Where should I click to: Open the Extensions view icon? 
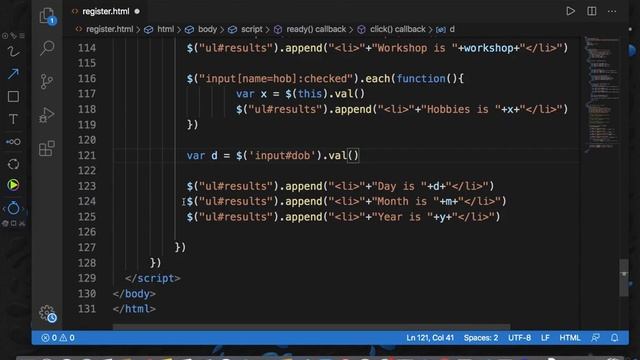[47, 148]
